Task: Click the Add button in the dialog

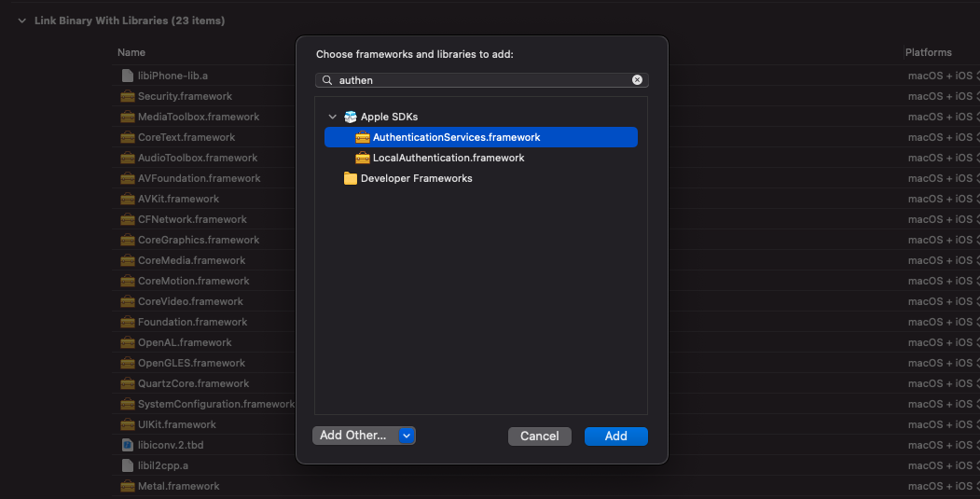Action: [x=615, y=436]
